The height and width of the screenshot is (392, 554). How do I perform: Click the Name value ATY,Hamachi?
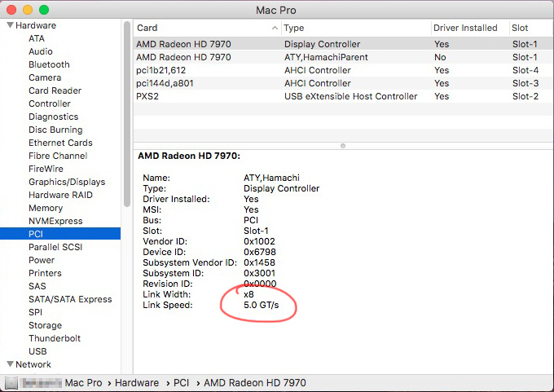click(271, 178)
